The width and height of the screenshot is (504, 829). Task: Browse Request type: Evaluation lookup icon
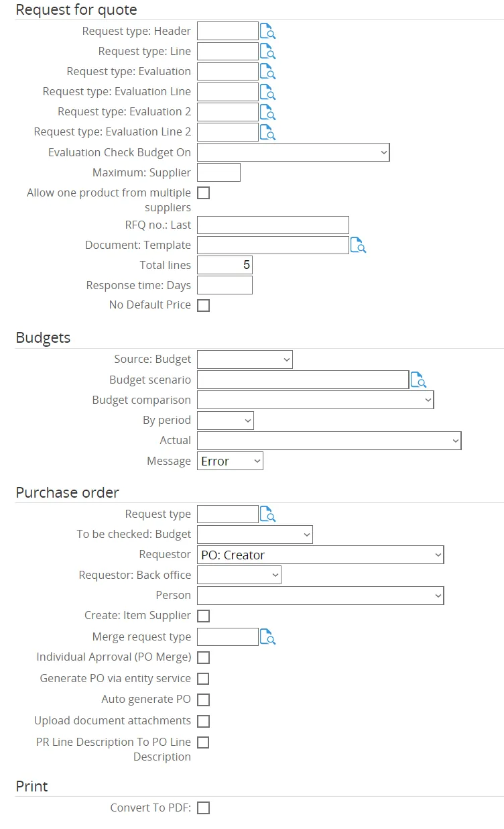(267, 72)
